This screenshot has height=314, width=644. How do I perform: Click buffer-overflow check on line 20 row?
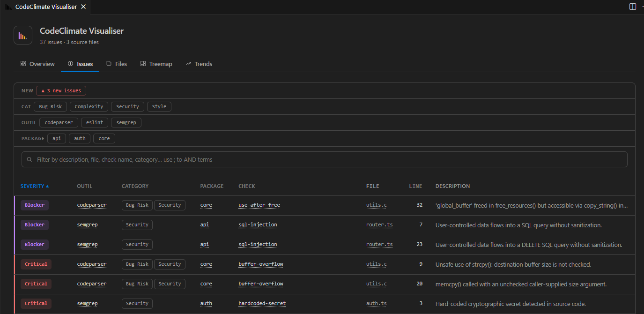pyautogui.click(x=261, y=284)
